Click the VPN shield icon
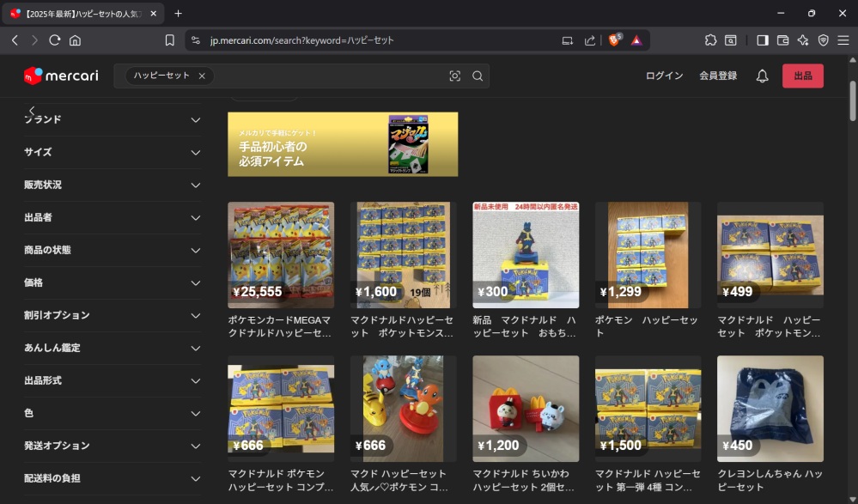Viewport: 858px width, 504px height. (823, 40)
